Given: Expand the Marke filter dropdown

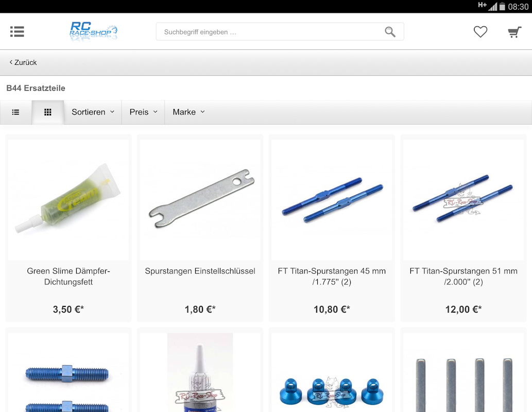Looking at the screenshot, I should pyautogui.click(x=188, y=112).
